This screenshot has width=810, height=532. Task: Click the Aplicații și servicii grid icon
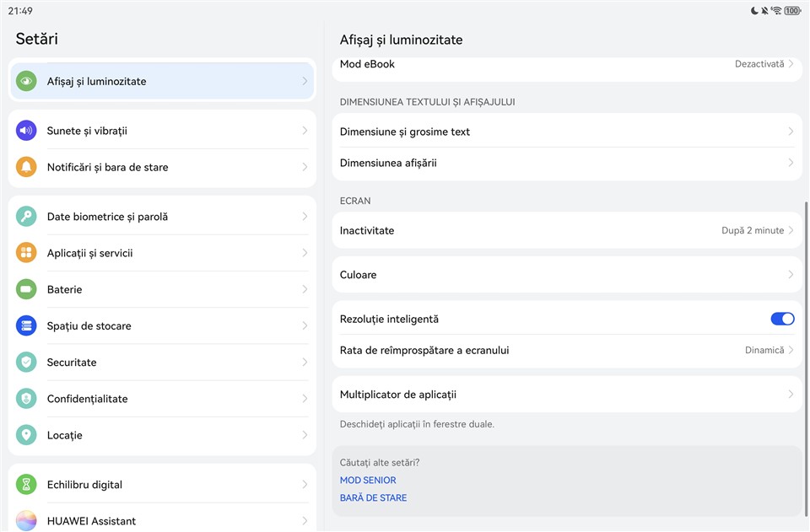(26, 253)
